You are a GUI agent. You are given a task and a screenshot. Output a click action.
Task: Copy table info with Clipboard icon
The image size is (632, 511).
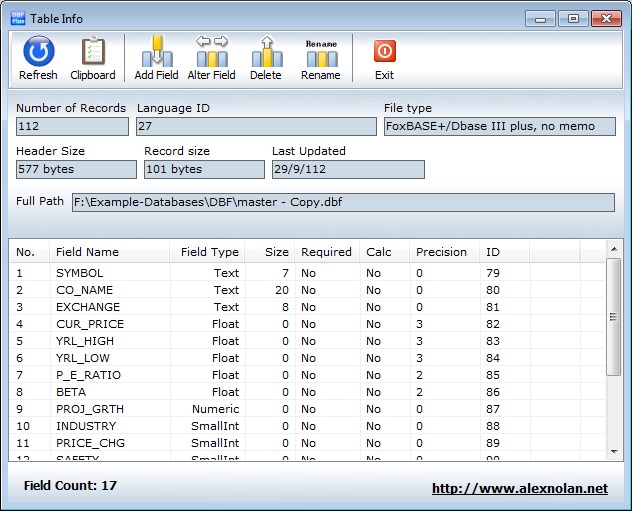tap(92, 58)
